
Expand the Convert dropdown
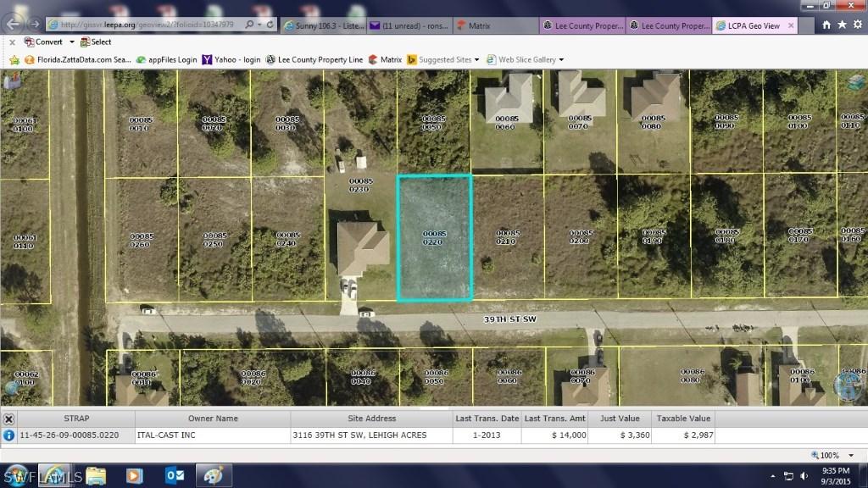click(x=73, y=42)
